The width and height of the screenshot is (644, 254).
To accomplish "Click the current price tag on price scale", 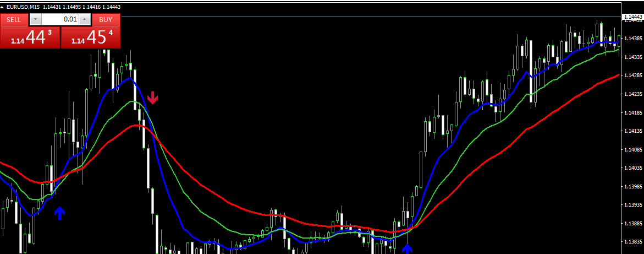I will (633, 17).
